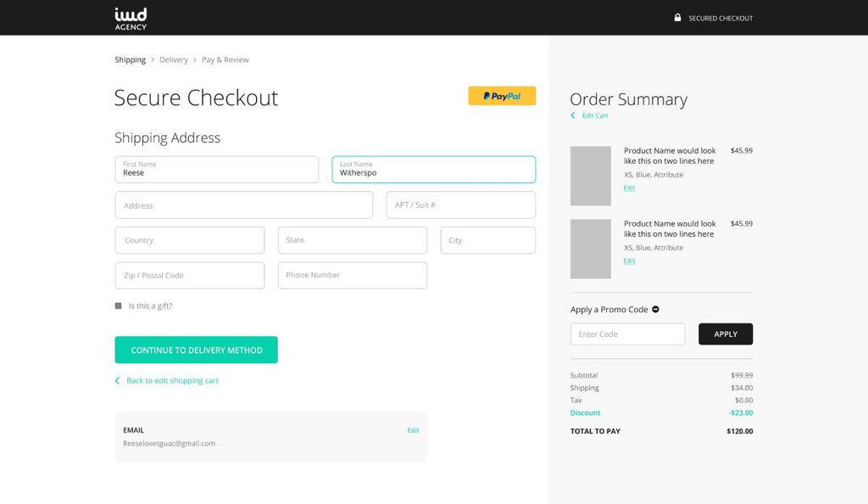Click the IWD Agency logo
This screenshot has width=868, height=504.
131,19
